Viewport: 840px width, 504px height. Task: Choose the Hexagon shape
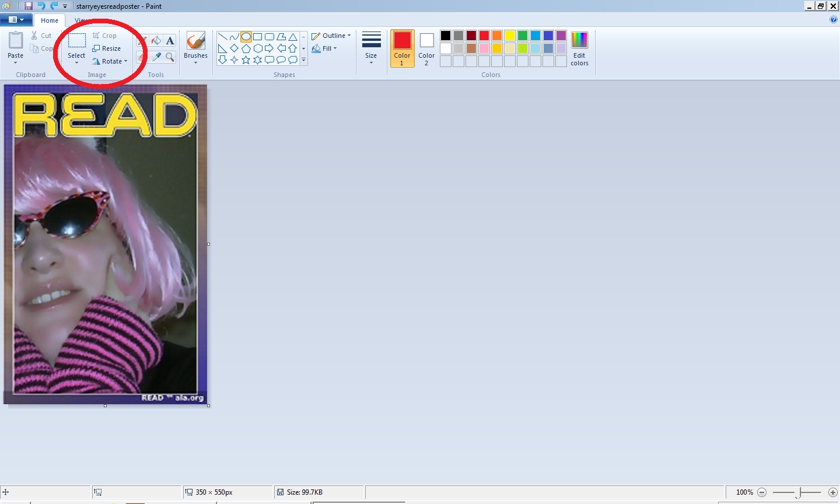[257, 48]
